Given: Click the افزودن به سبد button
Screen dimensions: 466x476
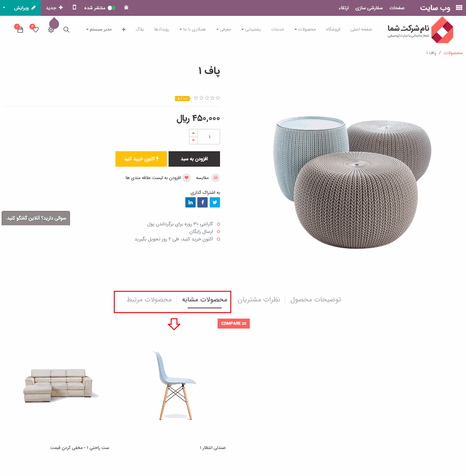Looking at the screenshot, I should click(194, 159).
